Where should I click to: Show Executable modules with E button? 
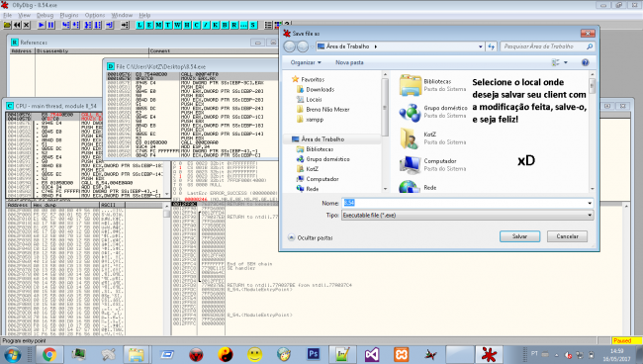[149, 25]
